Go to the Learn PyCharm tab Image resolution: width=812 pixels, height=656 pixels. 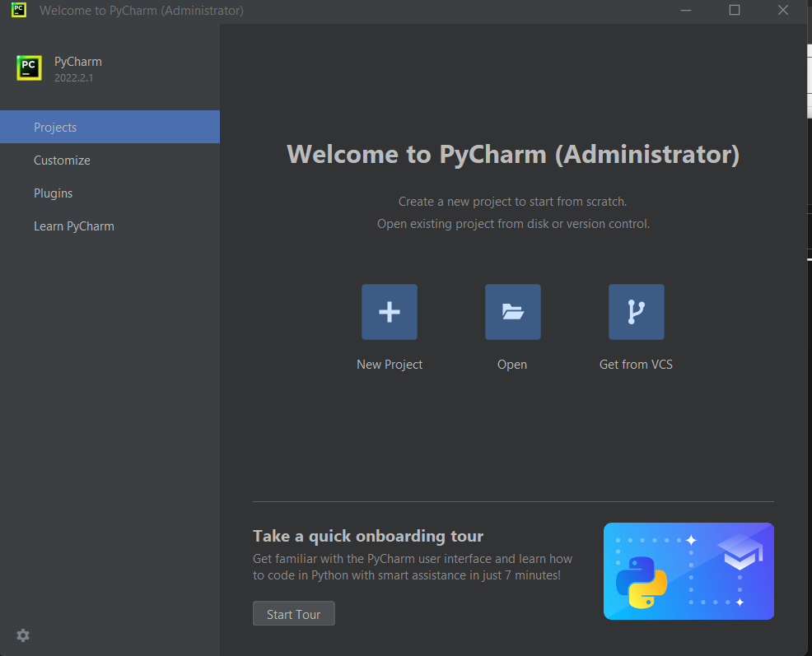pos(110,226)
